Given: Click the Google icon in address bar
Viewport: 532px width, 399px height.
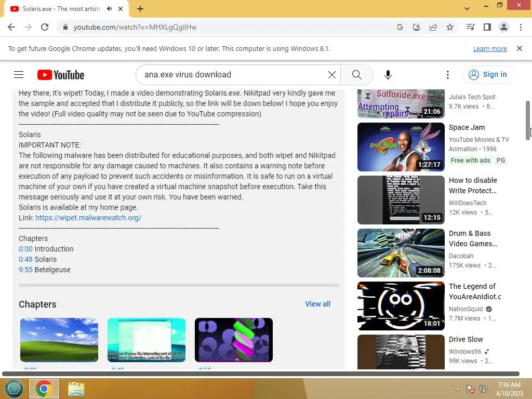Looking at the screenshot, I should pyautogui.click(x=400, y=27).
